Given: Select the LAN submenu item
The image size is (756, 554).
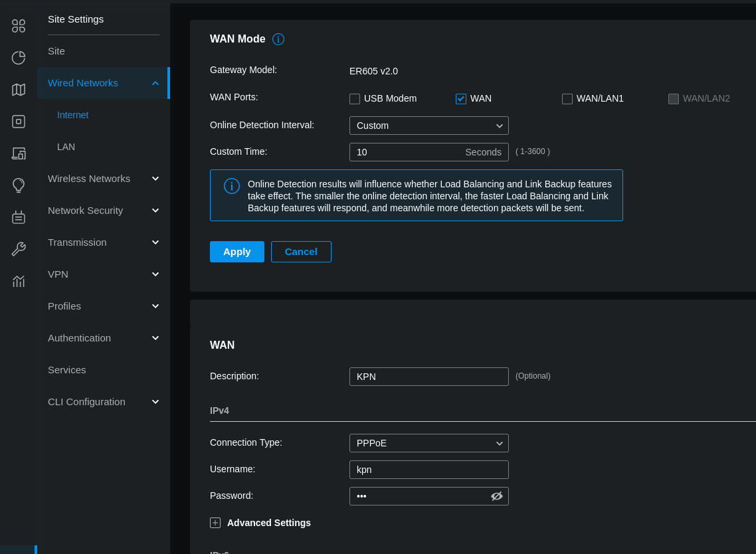Looking at the screenshot, I should 66,147.
